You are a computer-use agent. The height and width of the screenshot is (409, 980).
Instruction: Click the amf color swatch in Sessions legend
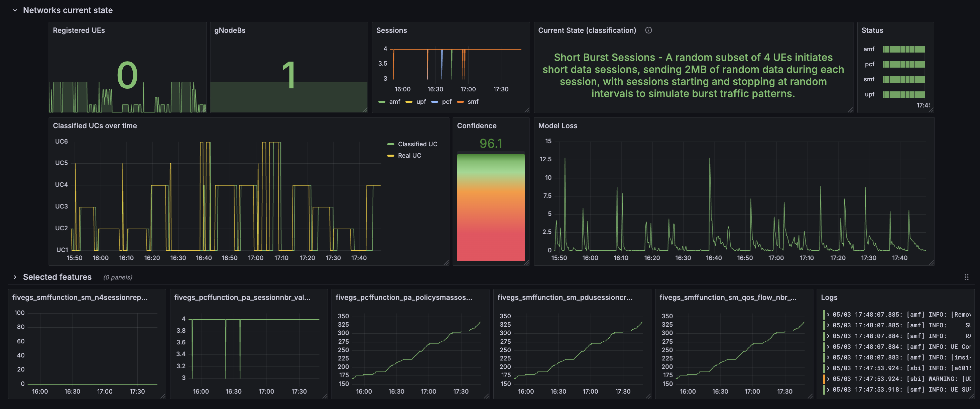tap(382, 102)
